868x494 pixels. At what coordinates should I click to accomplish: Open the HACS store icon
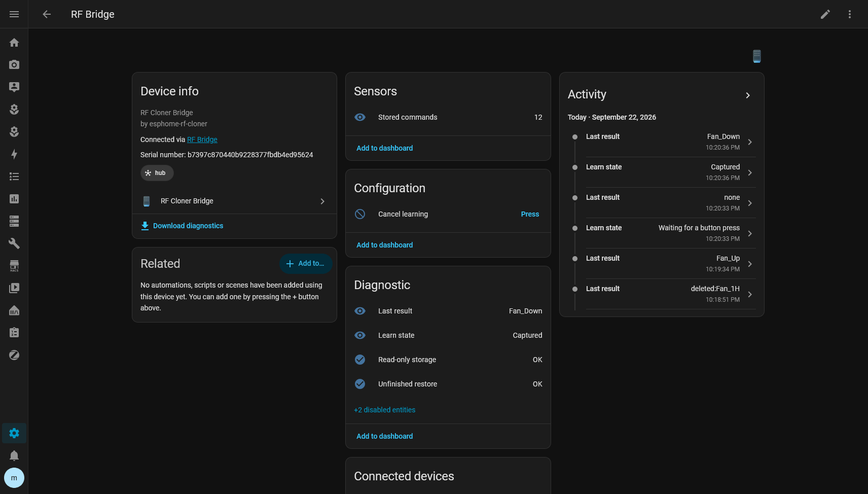(14, 266)
